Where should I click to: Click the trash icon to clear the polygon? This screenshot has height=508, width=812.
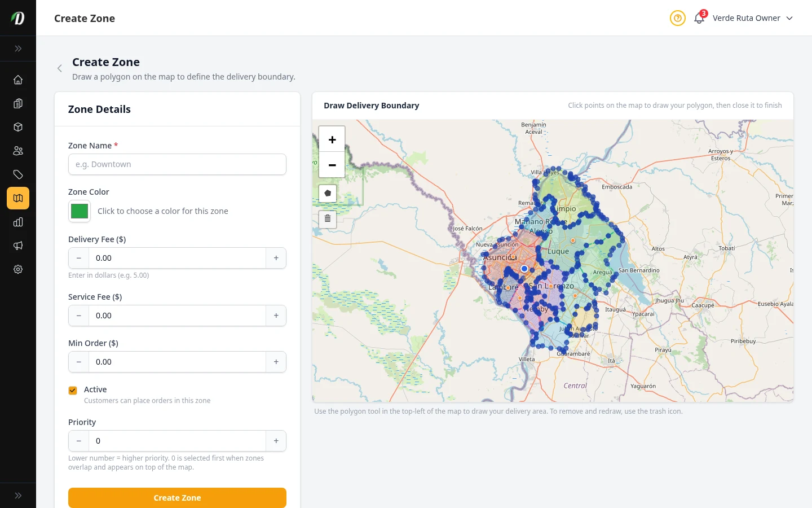pos(328,218)
